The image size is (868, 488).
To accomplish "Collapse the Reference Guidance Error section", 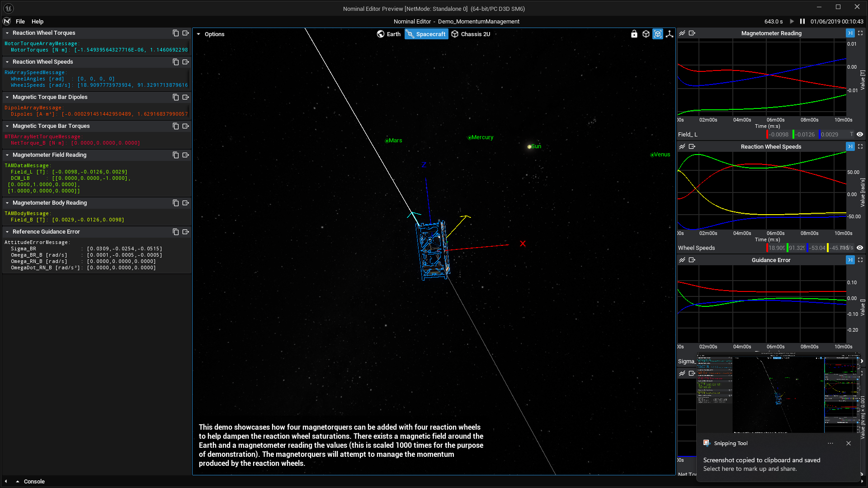I will pos(7,232).
